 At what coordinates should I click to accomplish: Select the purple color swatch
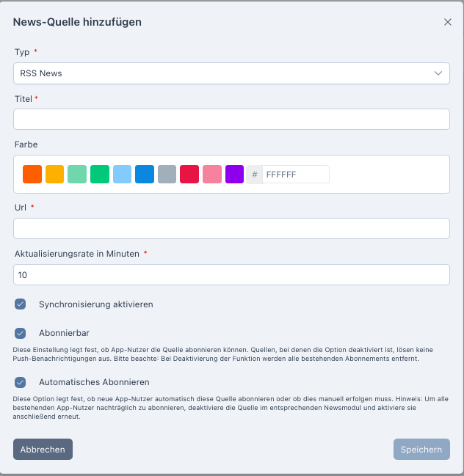click(234, 174)
